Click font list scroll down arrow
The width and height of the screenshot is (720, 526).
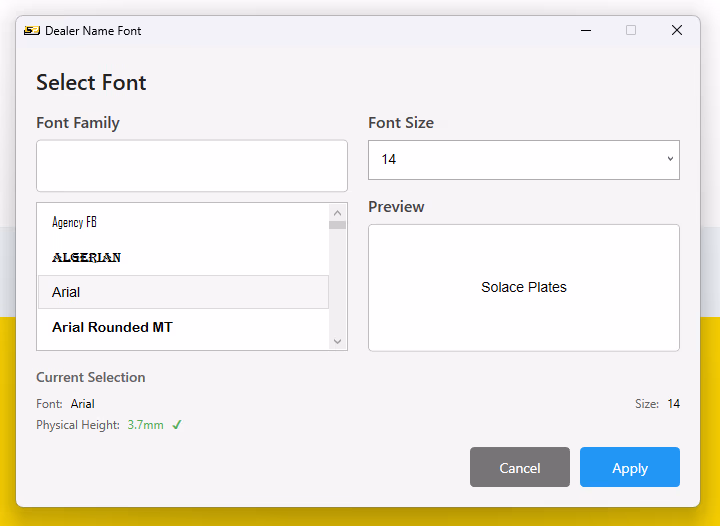[x=338, y=341]
